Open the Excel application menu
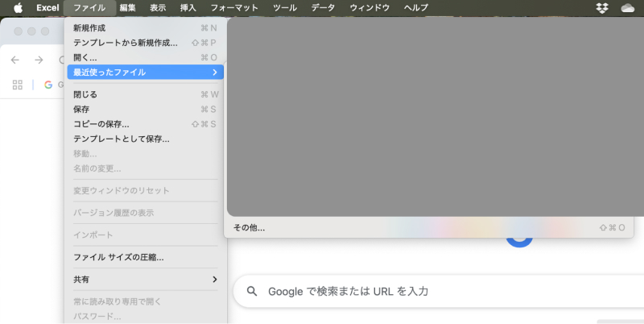This screenshot has height=324, width=644. (47, 7)
